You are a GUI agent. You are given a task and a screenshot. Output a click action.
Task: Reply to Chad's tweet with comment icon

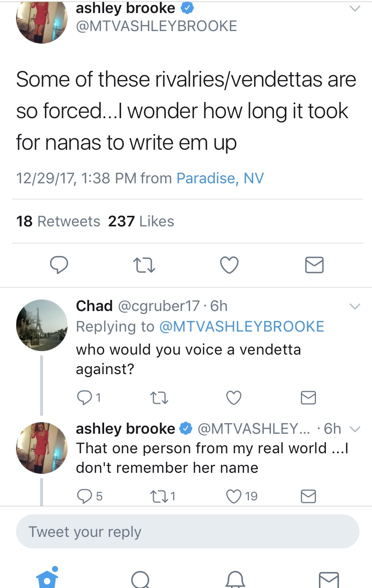tap(85, 398)
